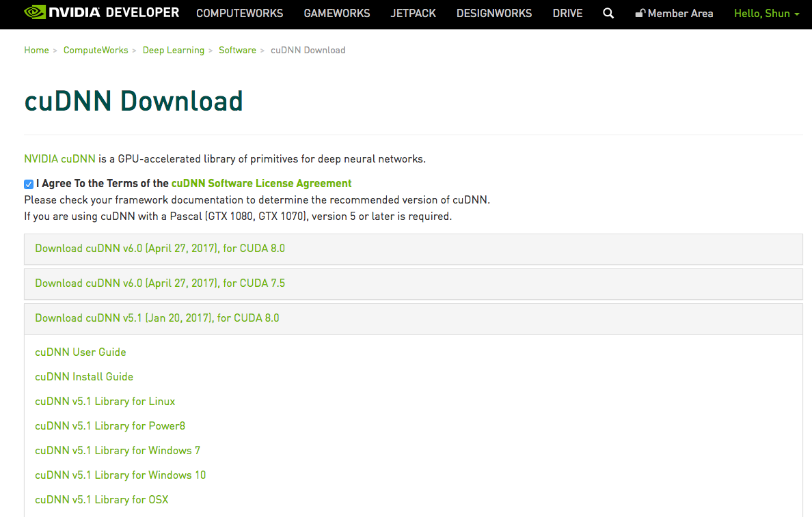Go to Home breadcrumb
The height and width of the screenshot is (517, 812).
point(36,51)
